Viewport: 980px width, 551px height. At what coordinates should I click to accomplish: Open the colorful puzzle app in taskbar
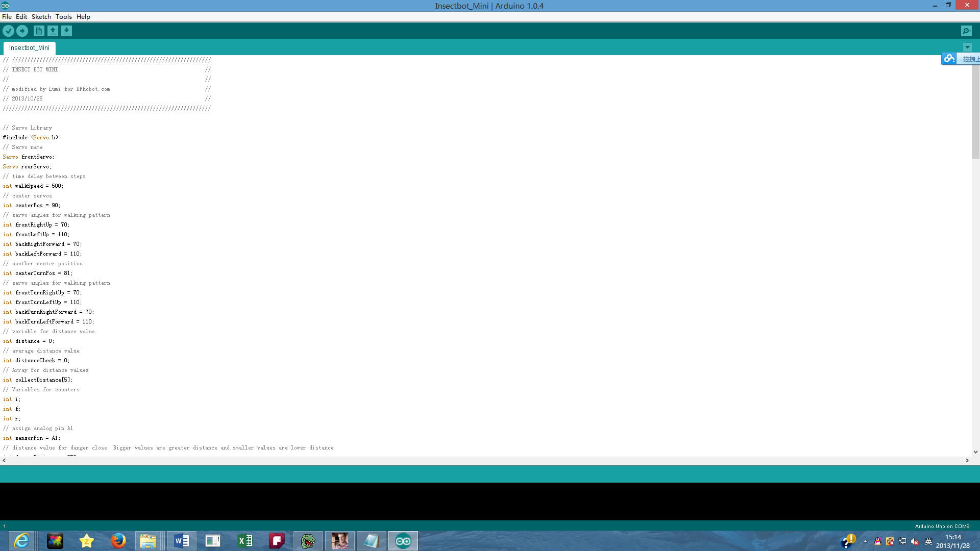[55, 541]
